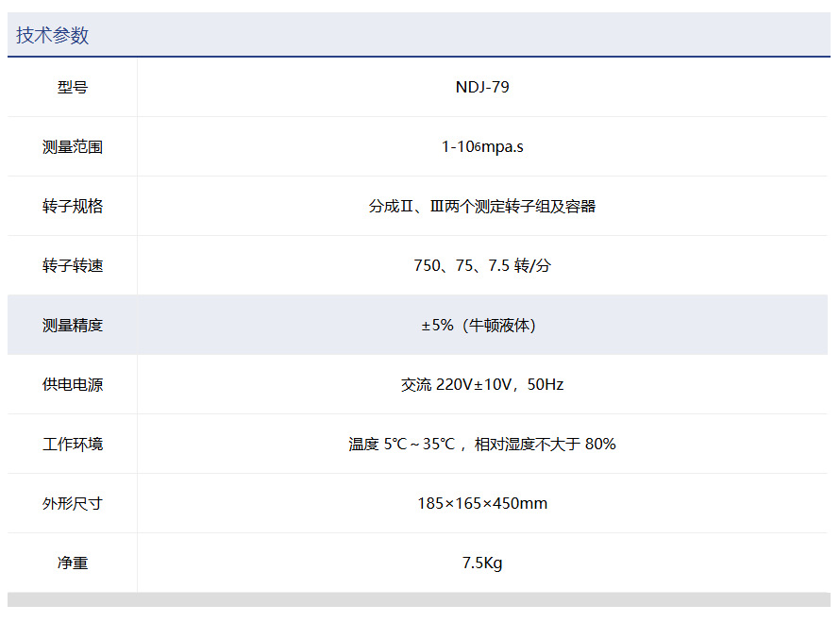Click the 转子规格 label cell

(73, 207)
